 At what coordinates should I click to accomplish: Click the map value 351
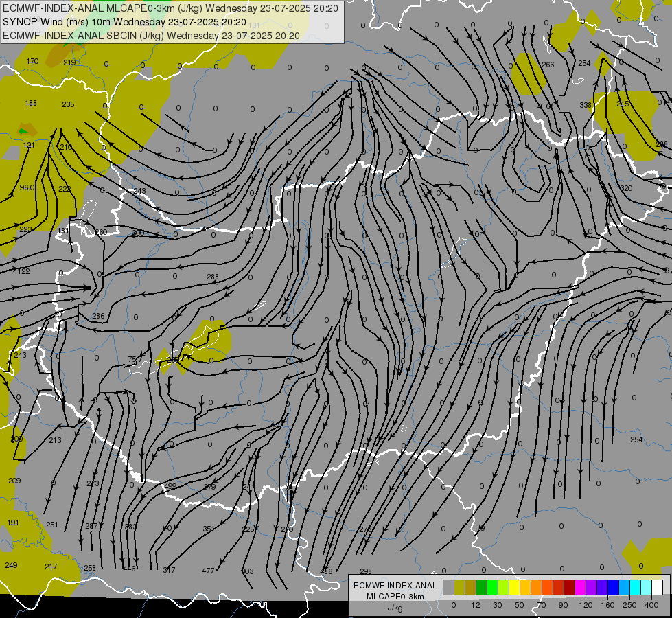(x=208, y=529)
